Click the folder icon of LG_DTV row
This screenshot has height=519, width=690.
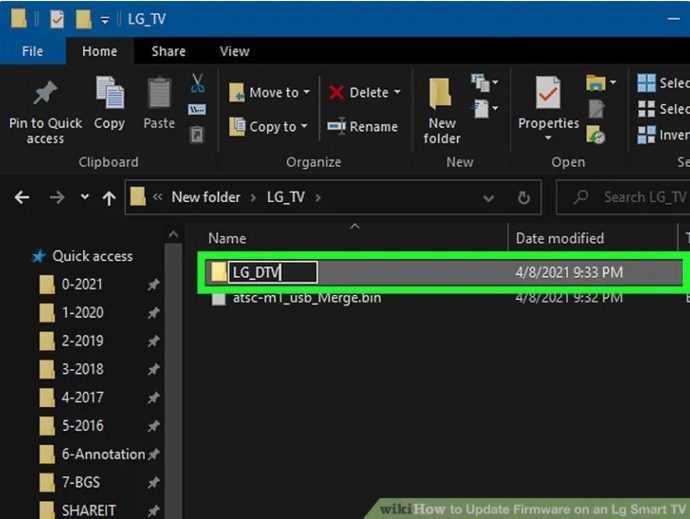[218, 272]
